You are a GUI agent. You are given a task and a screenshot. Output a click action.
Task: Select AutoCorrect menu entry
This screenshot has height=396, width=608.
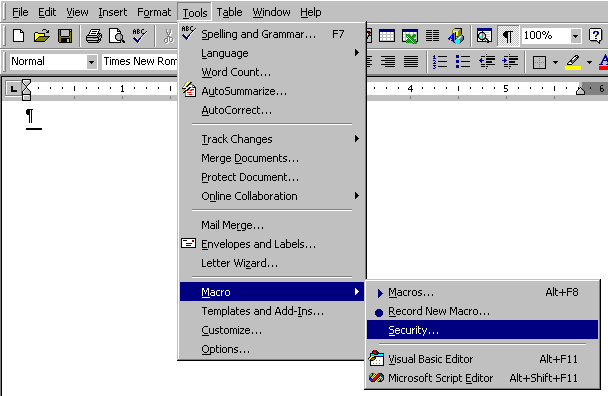click(x=271, y=110)
